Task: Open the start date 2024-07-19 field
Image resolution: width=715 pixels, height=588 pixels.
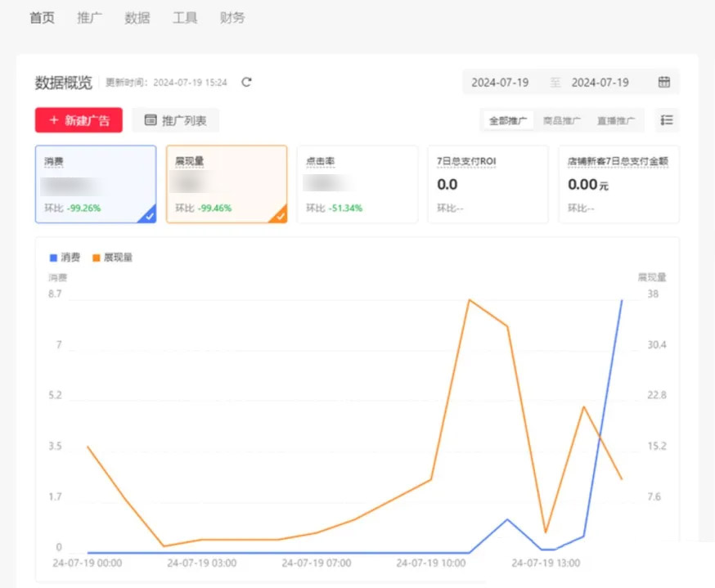Action: tap(500, 83)
